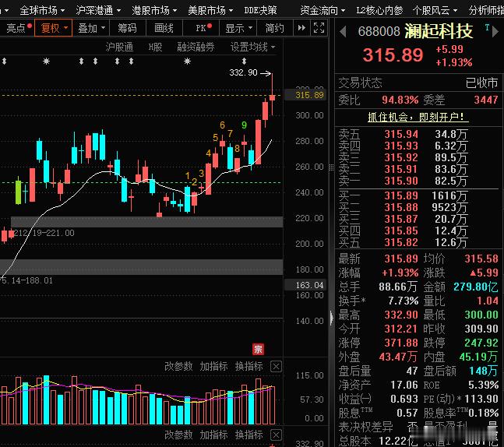Image resolution: width=504 pixels, height=447 pixels.
Task: Click 加指标 in bottom panel
Action: 213,435
